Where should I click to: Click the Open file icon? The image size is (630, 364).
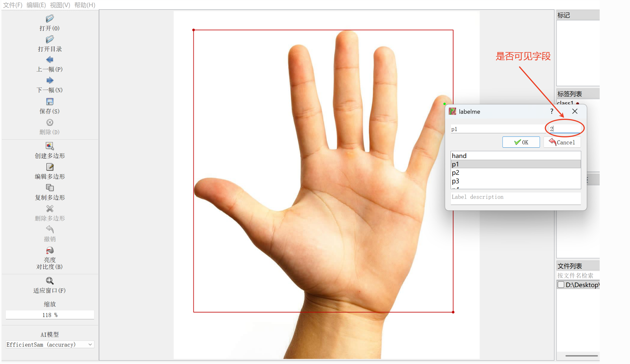coord(49,19)
